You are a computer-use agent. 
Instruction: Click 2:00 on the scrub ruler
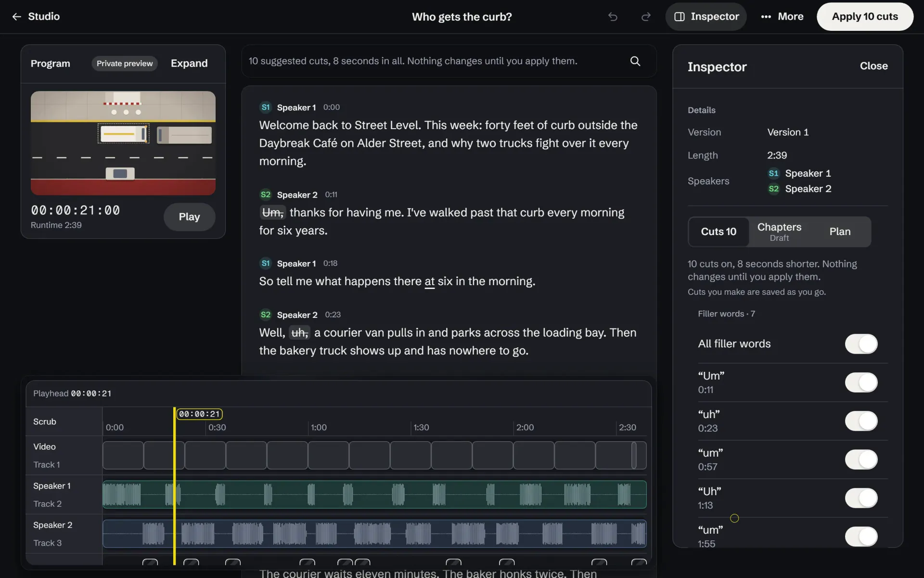click(525, 427)
